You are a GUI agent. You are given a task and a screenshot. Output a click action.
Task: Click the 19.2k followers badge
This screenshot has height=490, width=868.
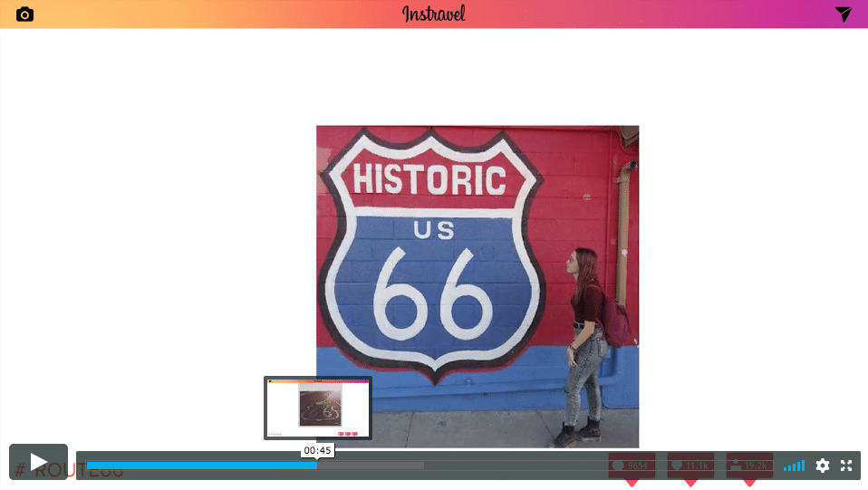[749, 465]
